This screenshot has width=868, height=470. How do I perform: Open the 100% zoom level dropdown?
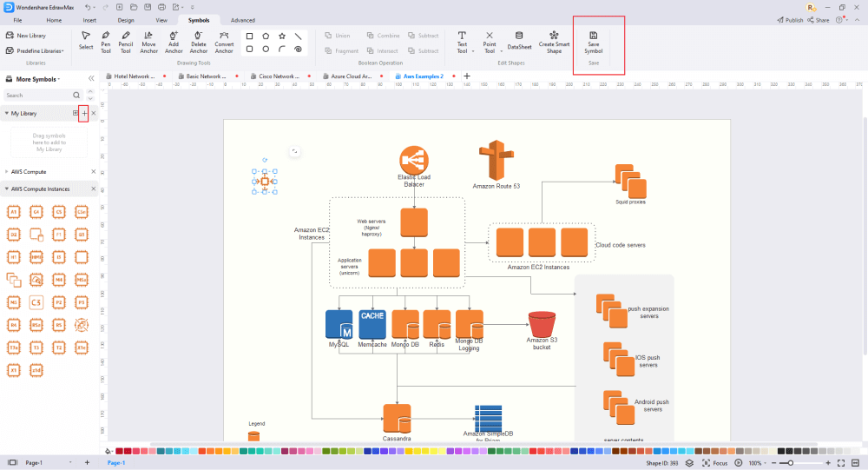coord(758,463)
